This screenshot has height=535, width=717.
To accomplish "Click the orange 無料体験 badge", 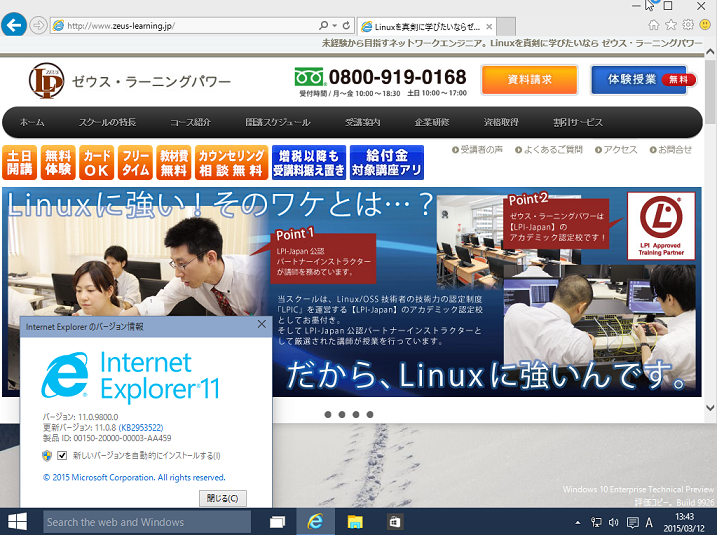I will pos(58,162).
